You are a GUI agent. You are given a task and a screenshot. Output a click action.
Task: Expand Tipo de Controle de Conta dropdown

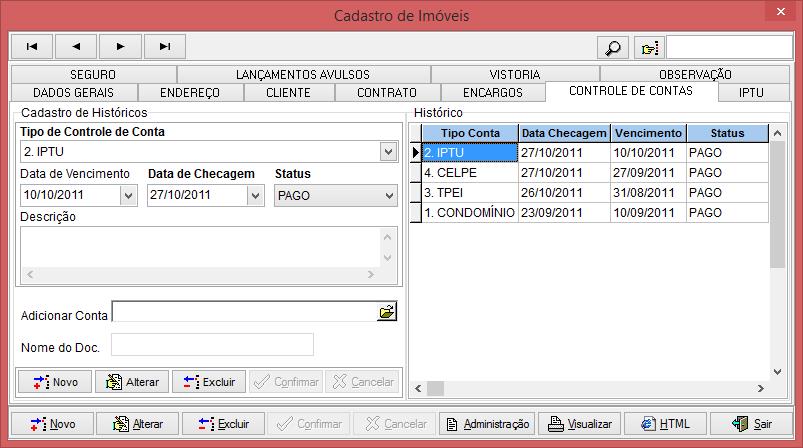(x=388, y=152)
